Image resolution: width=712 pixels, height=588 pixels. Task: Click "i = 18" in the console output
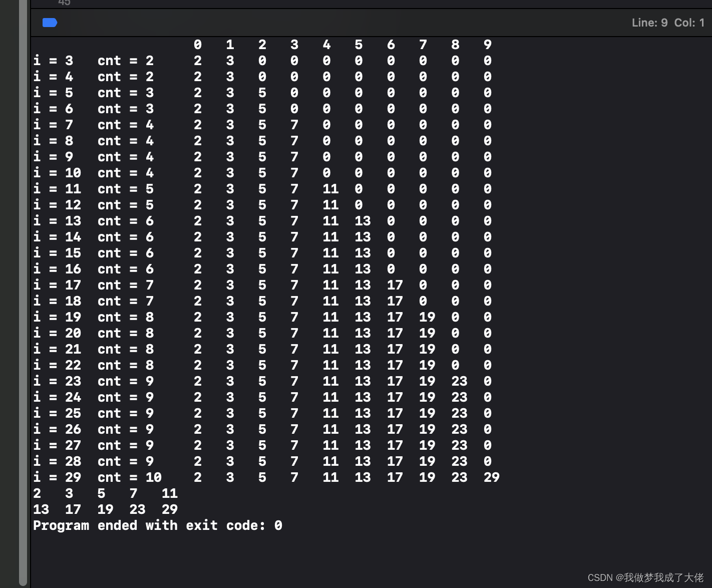[x=57, y=301]
